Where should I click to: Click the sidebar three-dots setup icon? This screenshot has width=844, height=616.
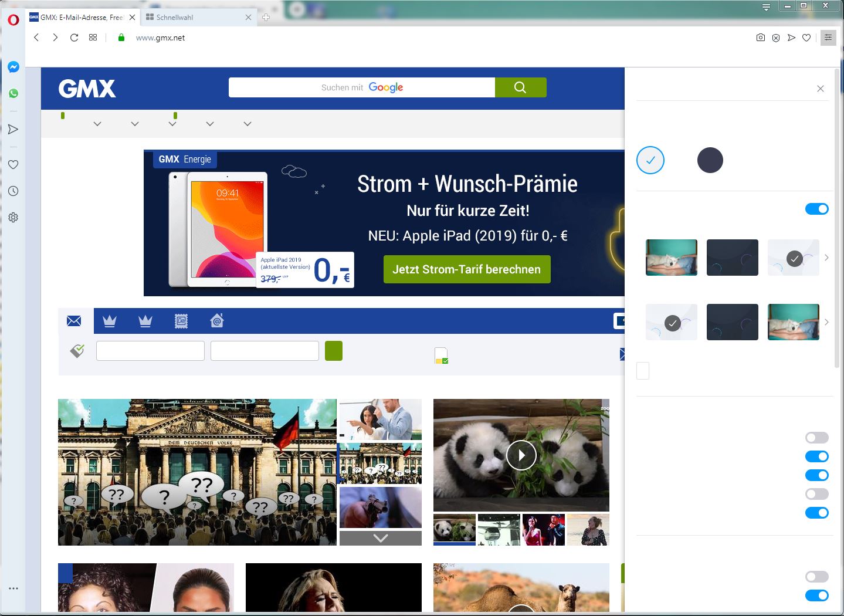(x=13, y=588)
